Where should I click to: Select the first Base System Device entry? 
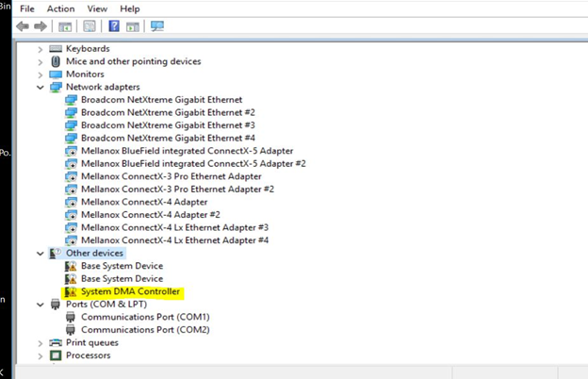[122, 267]
